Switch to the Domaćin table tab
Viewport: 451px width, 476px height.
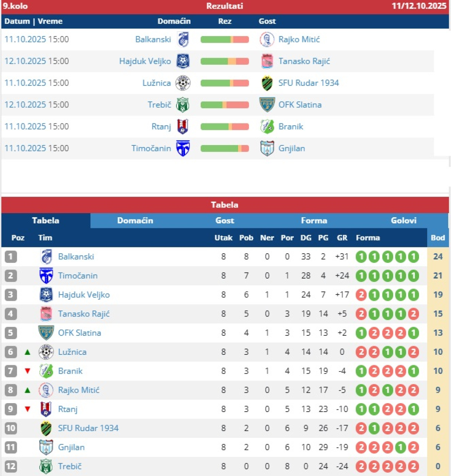[135, 221]
